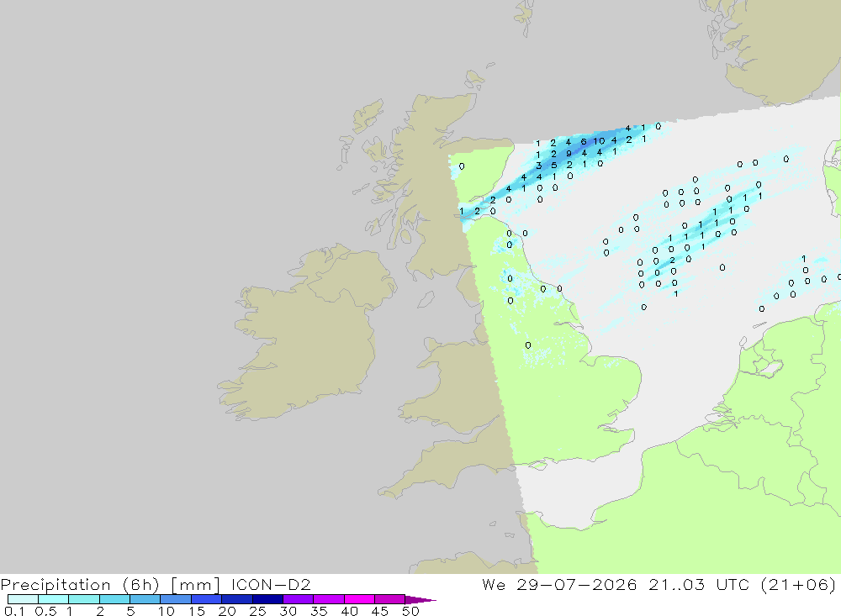841x616 pixels.
Task: Click the precipitation value '5' on the map
Action: coord(554,166)
